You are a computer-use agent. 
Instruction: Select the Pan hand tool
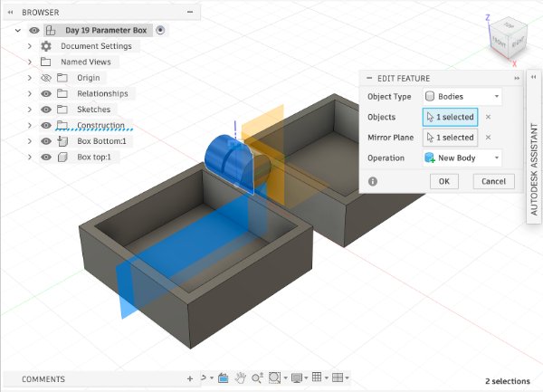pyautogui.click(x=241, y=378)
